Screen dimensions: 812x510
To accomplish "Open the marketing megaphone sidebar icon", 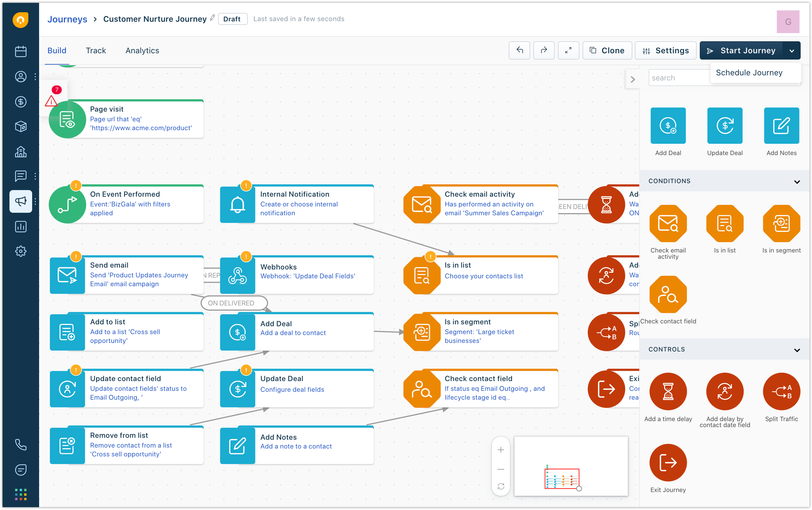I will coord(20,201).
